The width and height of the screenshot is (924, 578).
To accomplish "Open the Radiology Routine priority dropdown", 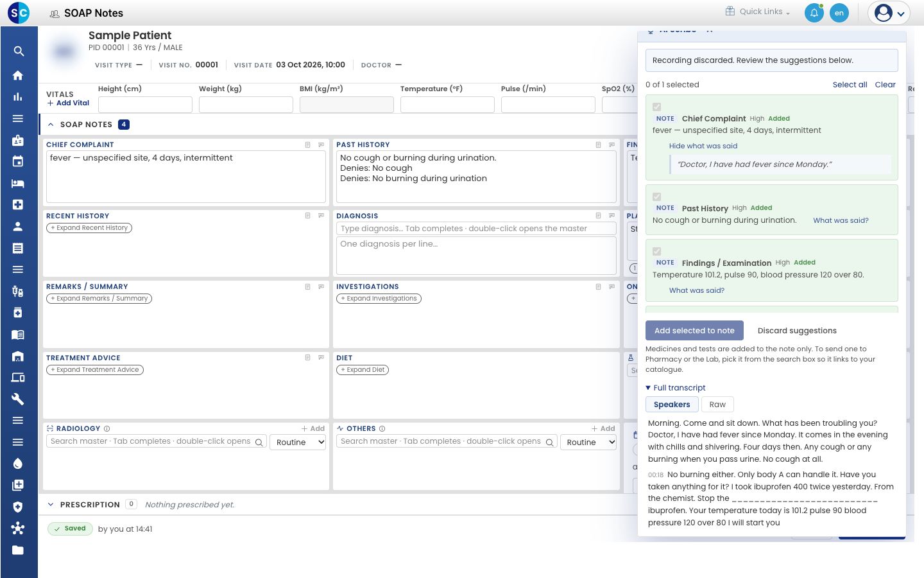I will click(298, 442).
